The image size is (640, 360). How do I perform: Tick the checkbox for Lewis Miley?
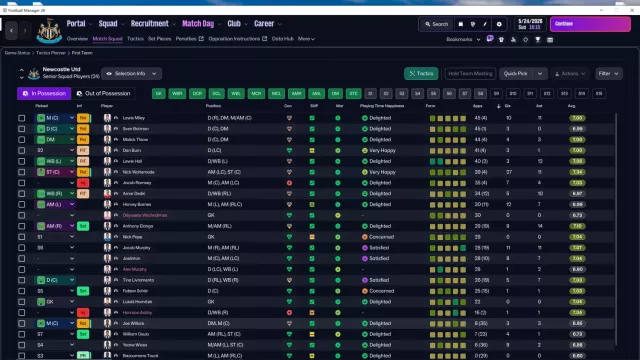click(x=22, y=118)
